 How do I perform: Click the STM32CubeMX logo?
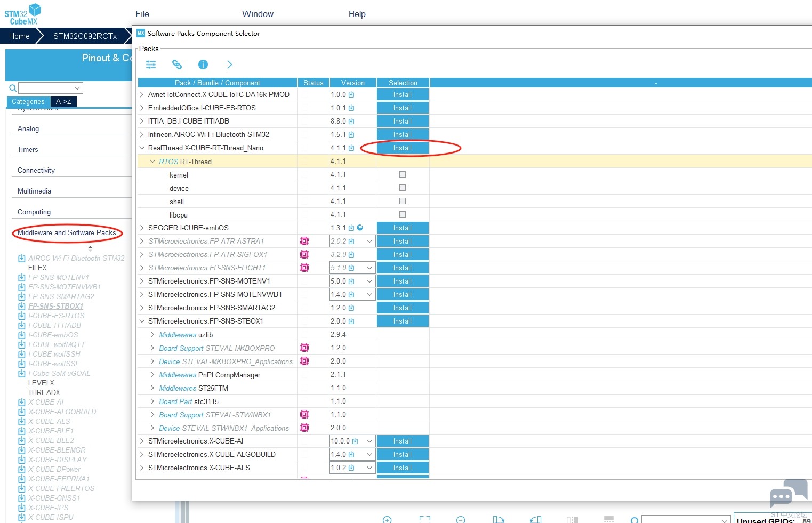point(23,14)
